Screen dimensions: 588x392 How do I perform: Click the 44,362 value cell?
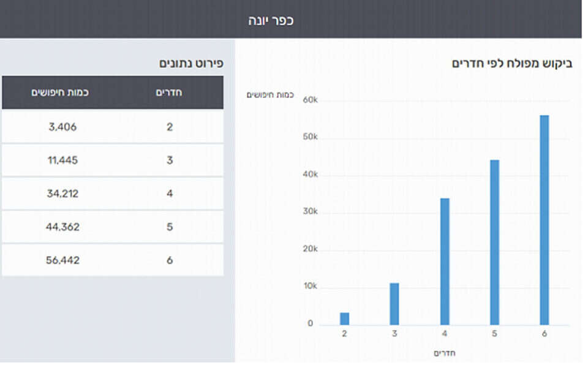click(62, 227)
